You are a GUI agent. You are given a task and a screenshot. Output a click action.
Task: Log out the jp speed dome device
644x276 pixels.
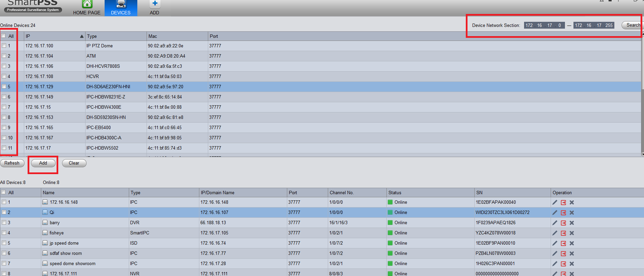tap(563, 243)
